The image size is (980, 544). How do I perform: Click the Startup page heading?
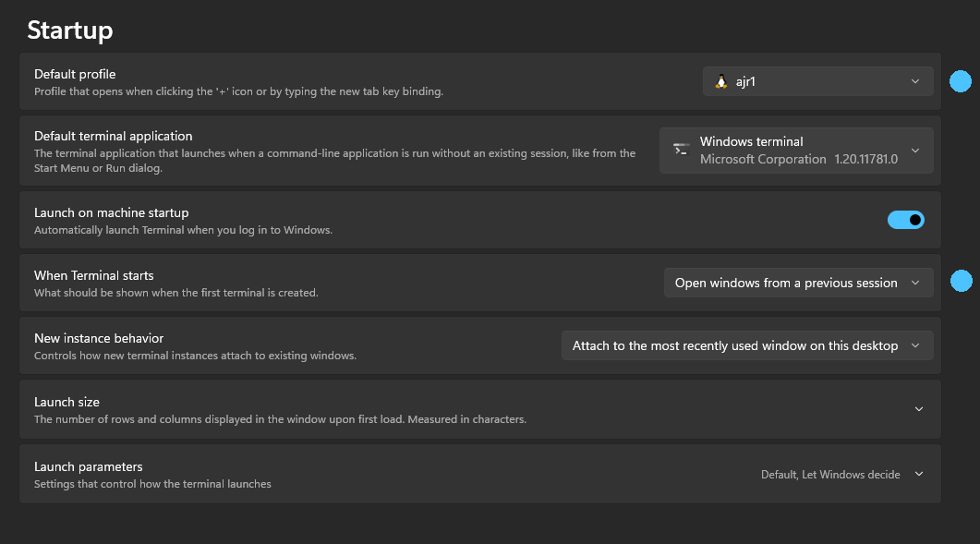pyautogui.click(x=70, y=30)
